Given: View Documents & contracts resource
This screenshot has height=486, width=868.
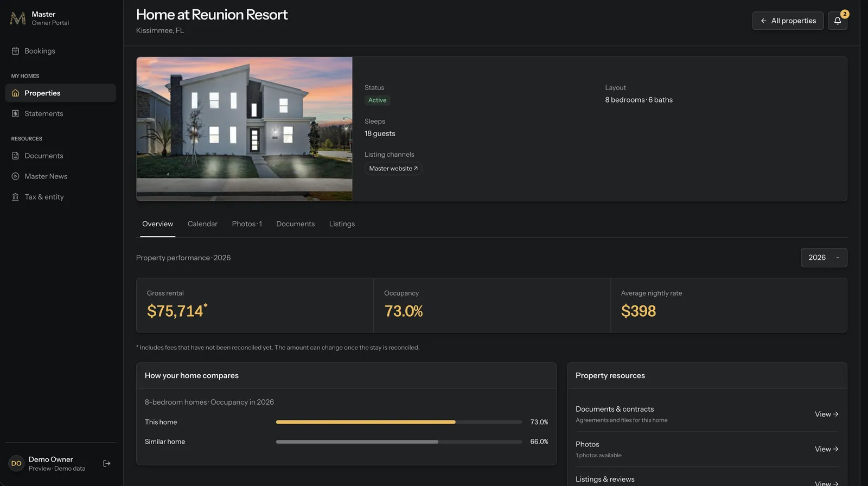Looking at the screenshot, I should tap(826, 414).
